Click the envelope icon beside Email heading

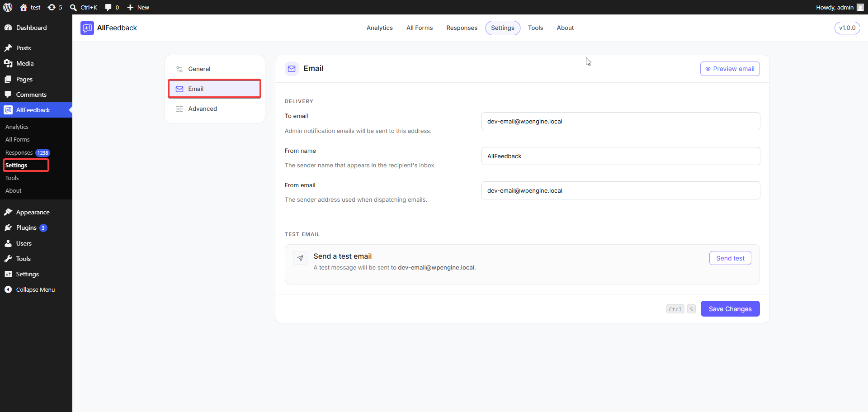coord(292,69)
